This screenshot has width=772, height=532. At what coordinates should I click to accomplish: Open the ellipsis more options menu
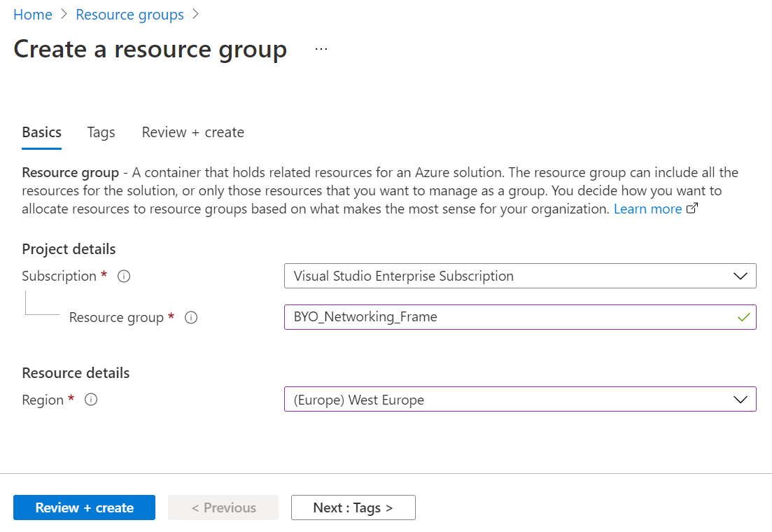click(x=321, y=49)
